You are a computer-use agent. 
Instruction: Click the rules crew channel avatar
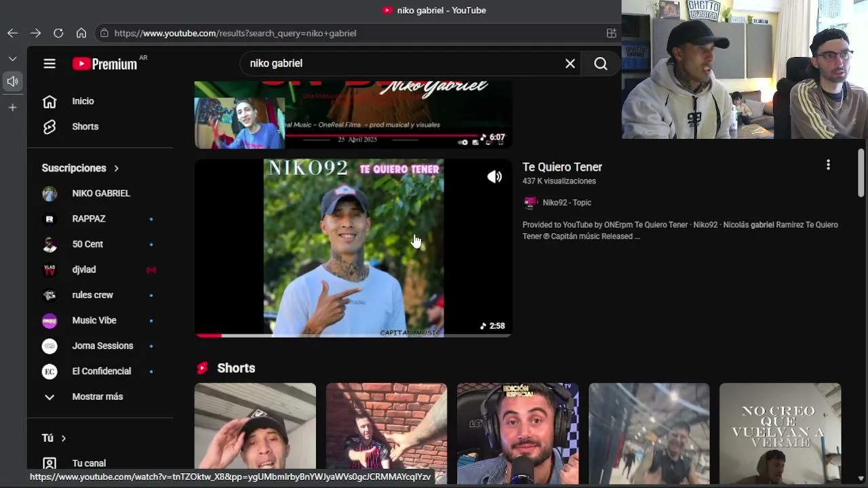[x=50, y=295]
